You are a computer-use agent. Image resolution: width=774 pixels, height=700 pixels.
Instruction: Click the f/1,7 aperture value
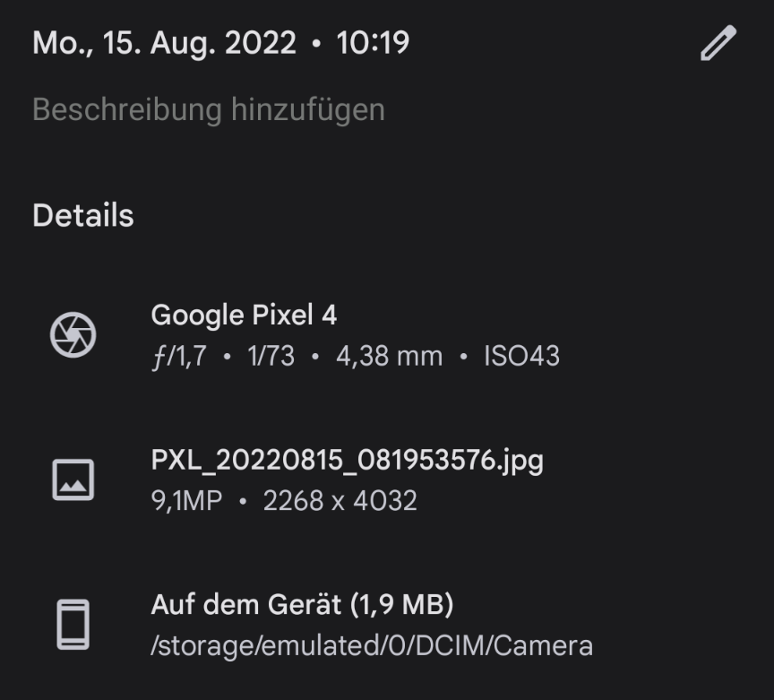pyautogui.click(x=178, y=357)
